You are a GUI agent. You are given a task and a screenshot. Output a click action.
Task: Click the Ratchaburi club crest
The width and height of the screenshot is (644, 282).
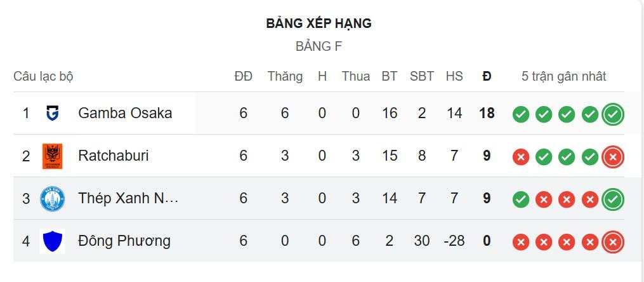(52, 156)
